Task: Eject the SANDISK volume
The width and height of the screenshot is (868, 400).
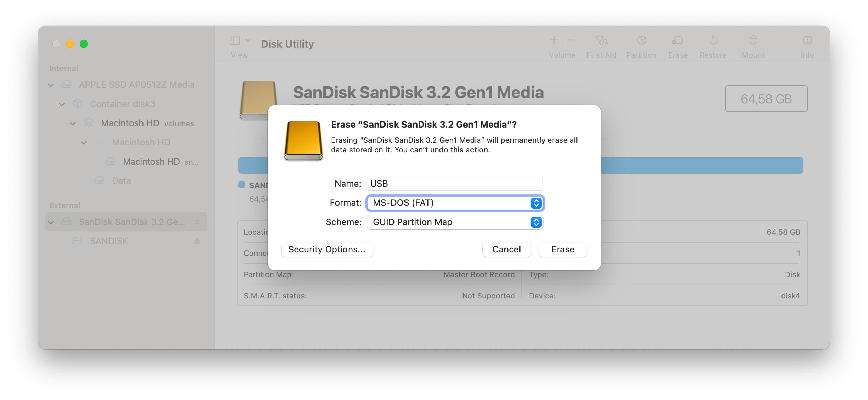Action: [x=196, y=241]
